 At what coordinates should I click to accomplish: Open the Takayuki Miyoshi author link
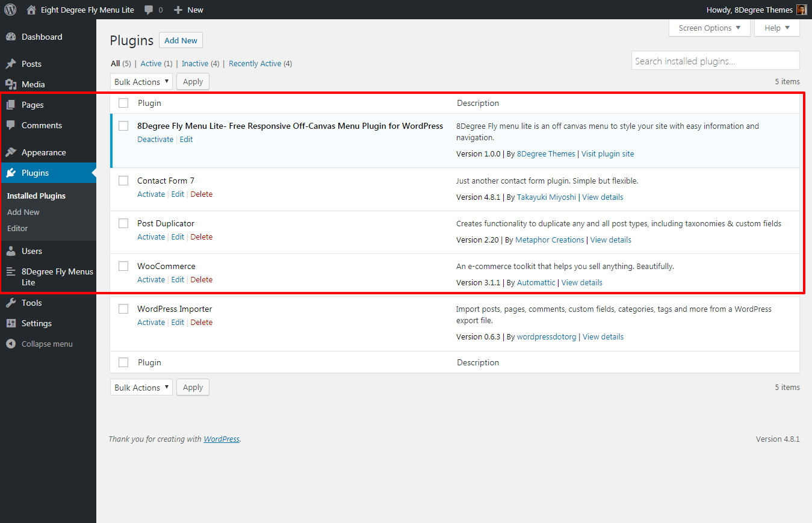[547, 197]
